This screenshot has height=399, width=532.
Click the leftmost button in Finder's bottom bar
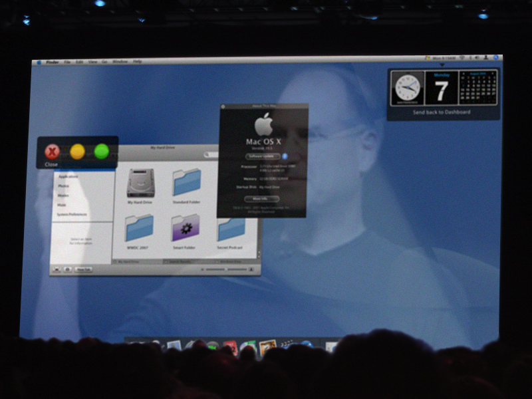57,269
